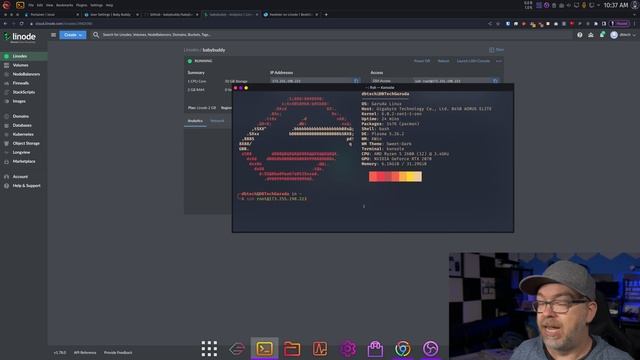Open the File menu in Konsole menu bar
This screenshot has height=360, width=640.
pos(31,5)
